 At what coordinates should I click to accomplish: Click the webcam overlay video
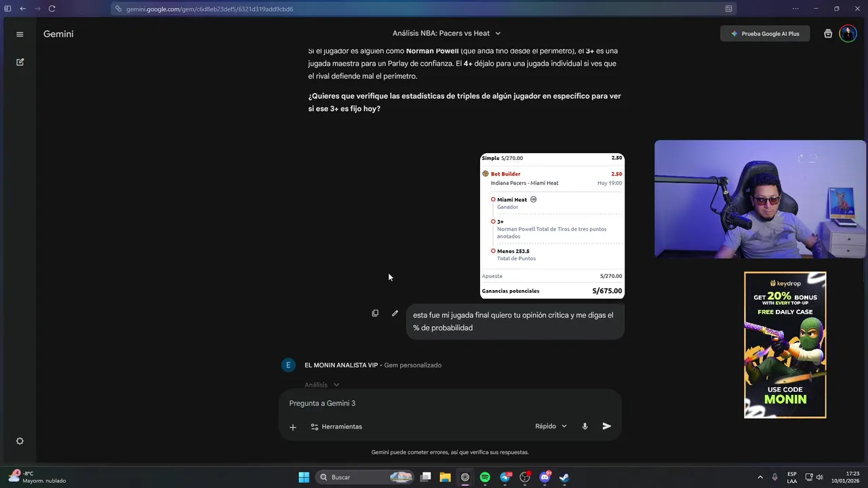(759, 199)
